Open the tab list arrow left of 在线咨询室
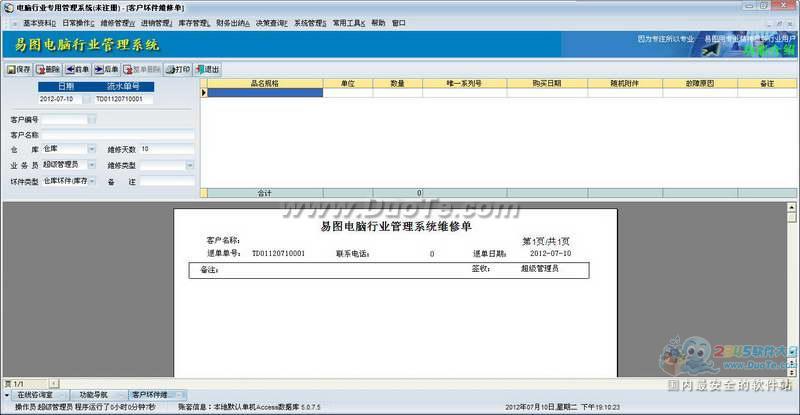800x415 pixels. [x=7, y=395]
